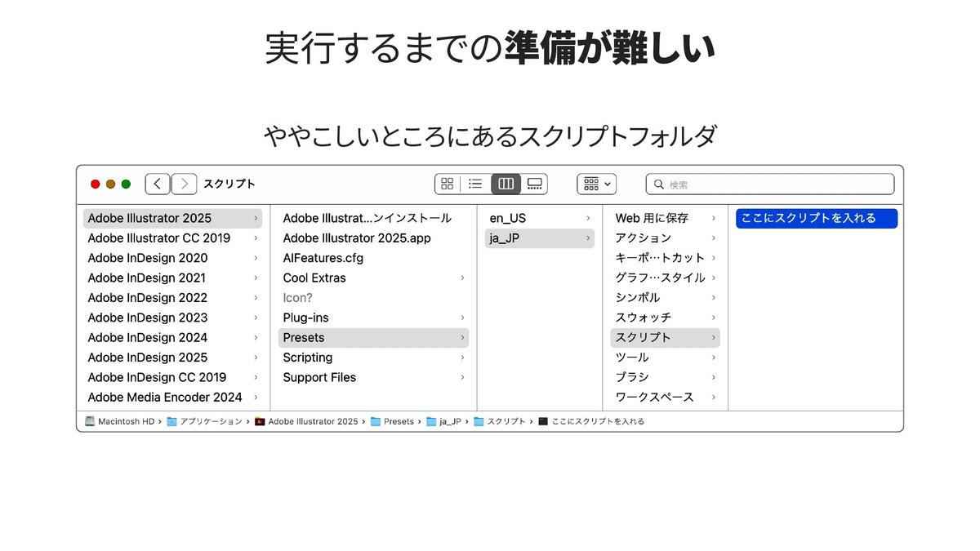Click ここにスクリプトを入れる in path bar
This screenshot has width=980, height=551.
point(591,421)
